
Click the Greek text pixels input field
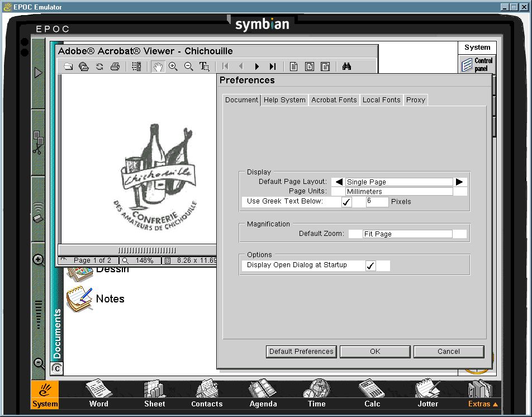[377, 202]
